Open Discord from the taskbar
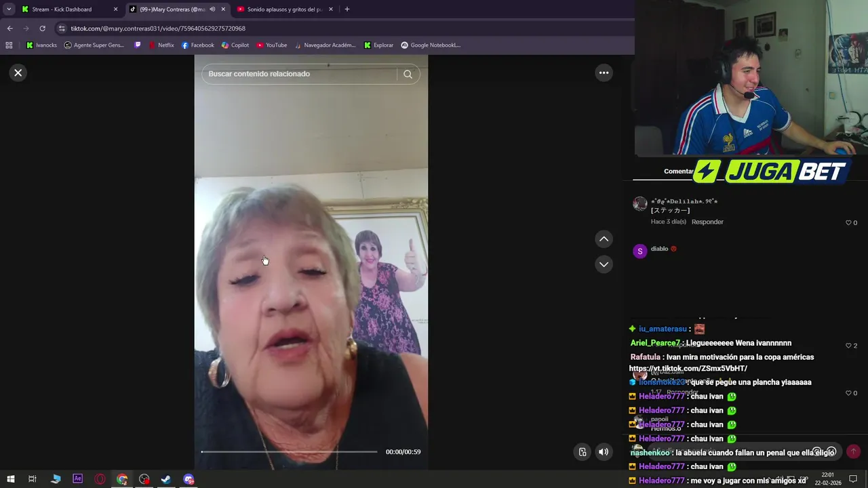 tap(189, 479)
